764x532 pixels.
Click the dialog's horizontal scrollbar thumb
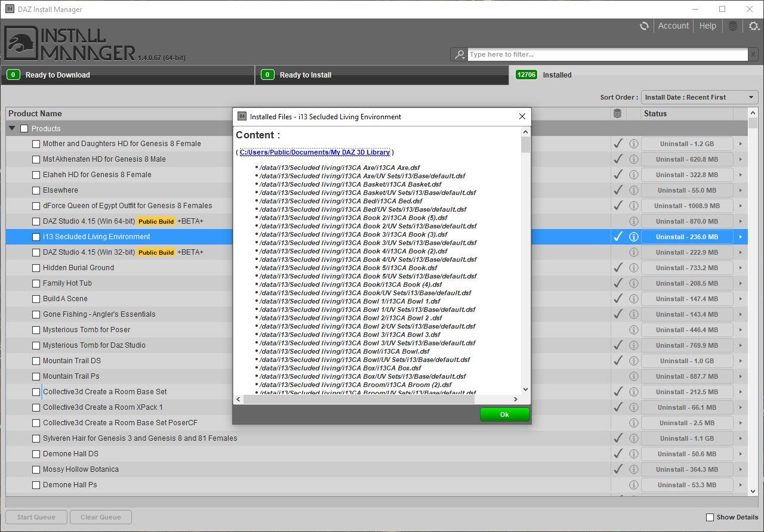pos(359,399)
